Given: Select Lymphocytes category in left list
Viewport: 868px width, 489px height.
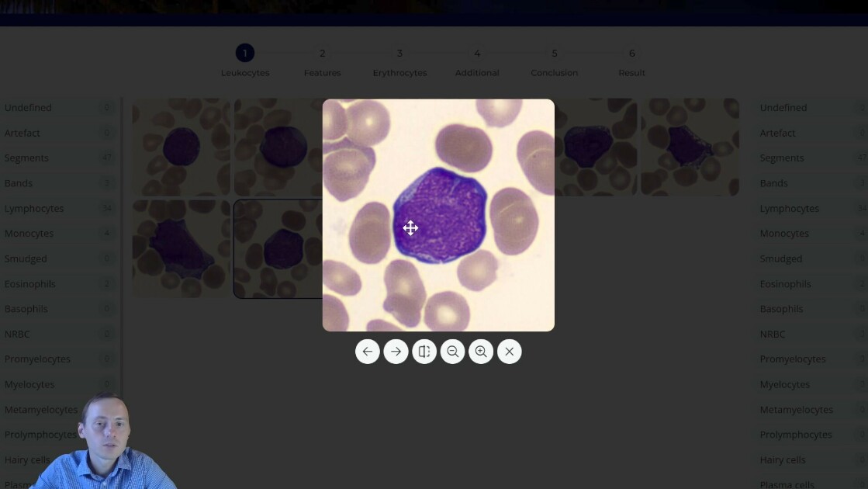Looking at the screenshot, I should point(35,208).
